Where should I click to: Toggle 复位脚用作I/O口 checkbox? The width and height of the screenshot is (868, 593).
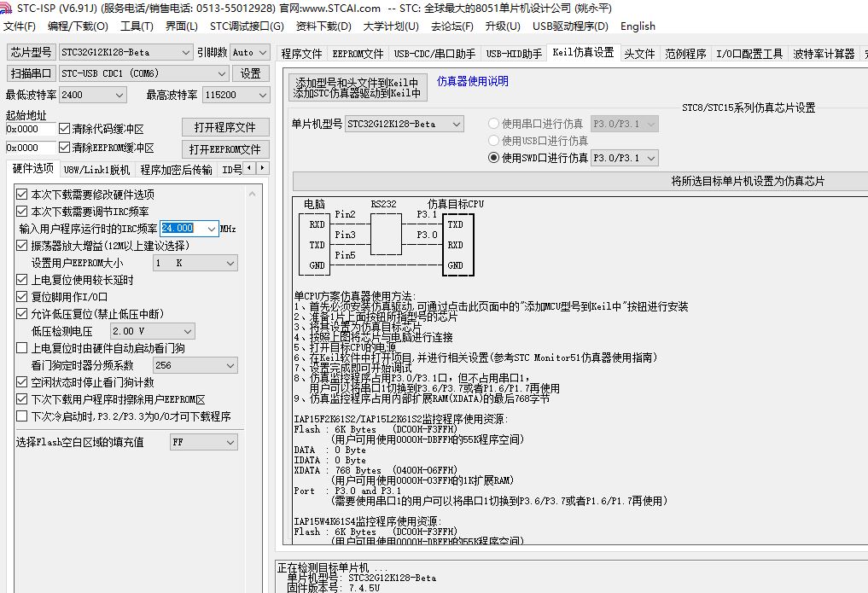click(21, 297)
